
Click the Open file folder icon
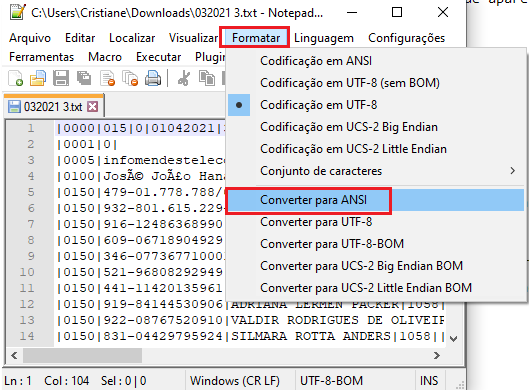[x=38, y=78]
